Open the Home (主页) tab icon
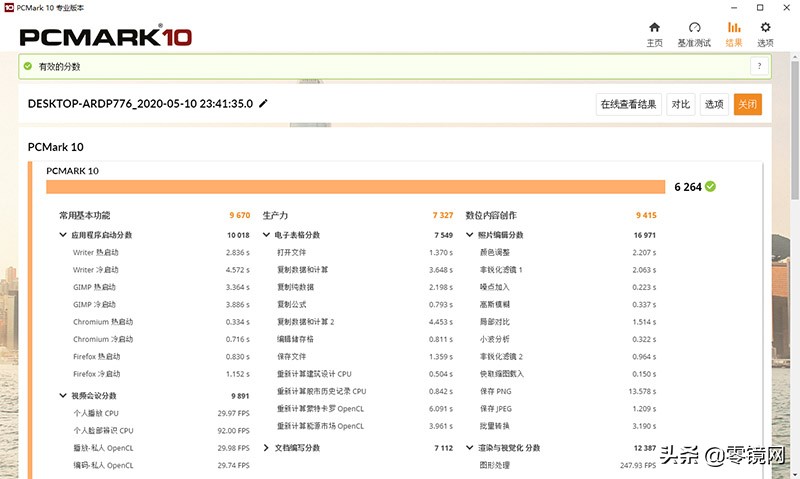800x479 pixels. click(x=654, y=27)
